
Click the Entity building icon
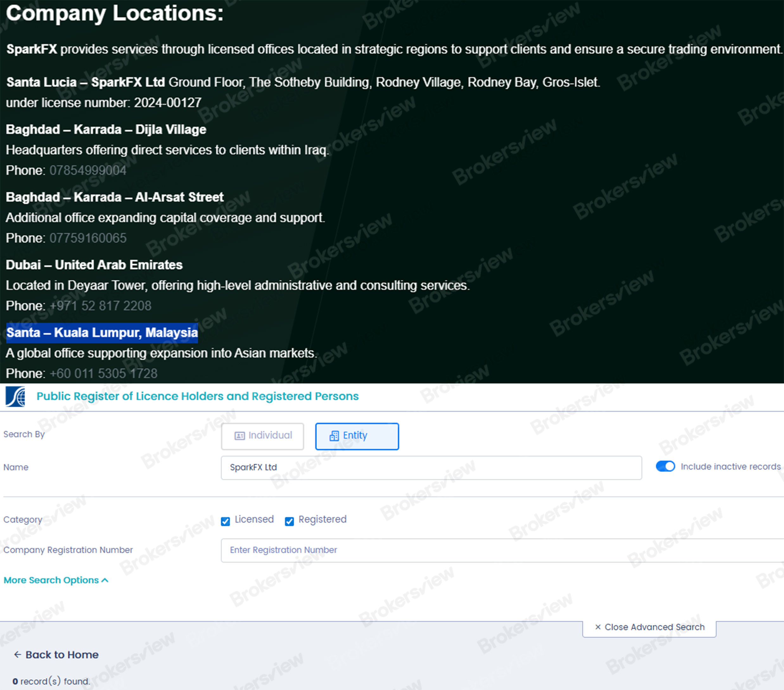pyautogui.click(x=334, y=436)
